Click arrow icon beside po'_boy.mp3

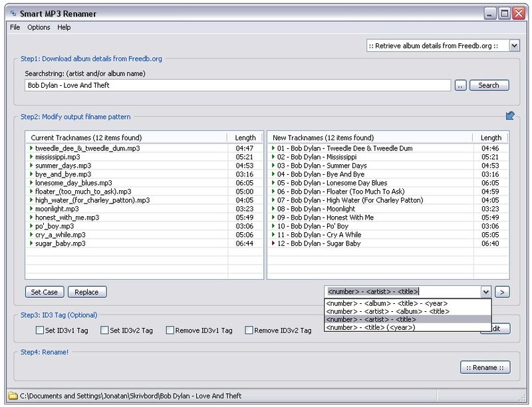31,226
